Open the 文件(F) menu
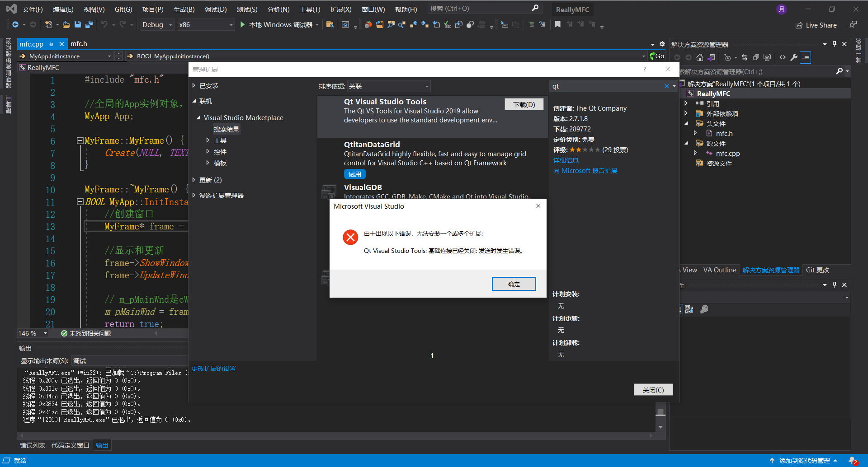The image size is (868, 467). coord(33,9)
